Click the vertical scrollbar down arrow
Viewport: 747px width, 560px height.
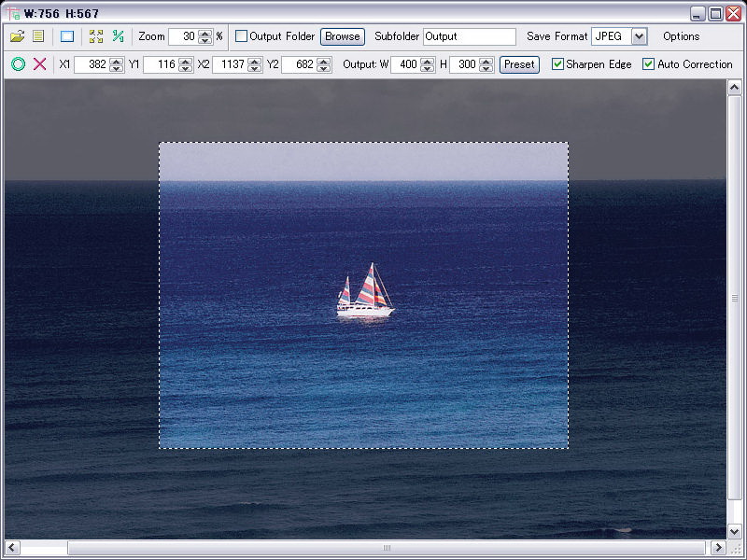coord(734,531)
